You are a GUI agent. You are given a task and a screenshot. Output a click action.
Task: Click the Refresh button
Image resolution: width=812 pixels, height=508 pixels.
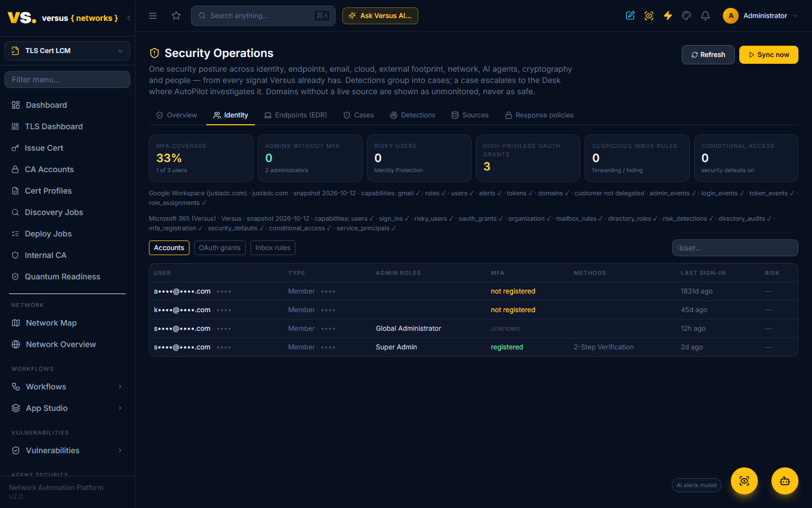tap(708, 55)
